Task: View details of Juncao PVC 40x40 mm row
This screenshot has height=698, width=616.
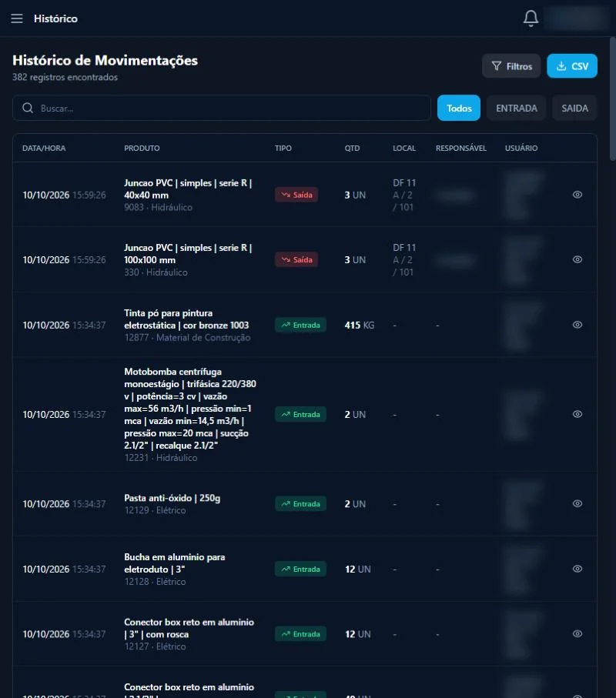Action: tap(577, 195)
